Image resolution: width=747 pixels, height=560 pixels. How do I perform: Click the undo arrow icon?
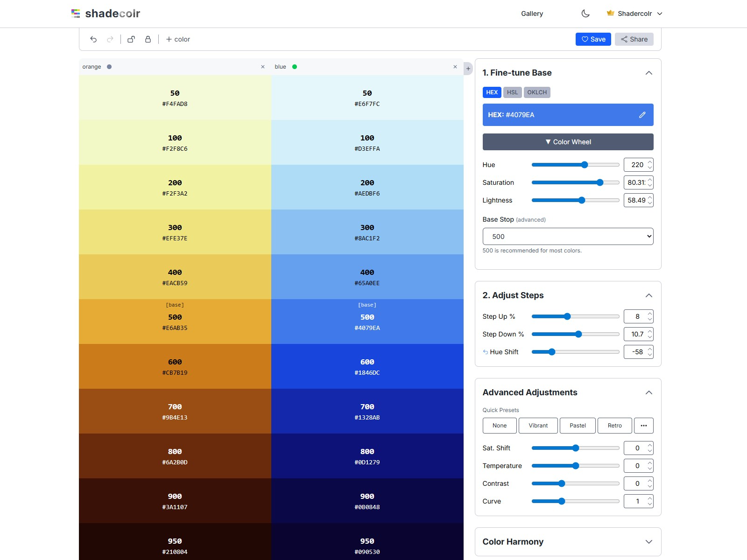tap(93, 39)
